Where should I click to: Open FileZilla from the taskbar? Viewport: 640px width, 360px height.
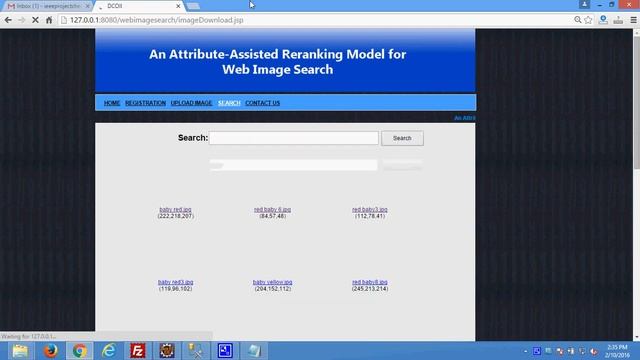(x=138, y=351)
